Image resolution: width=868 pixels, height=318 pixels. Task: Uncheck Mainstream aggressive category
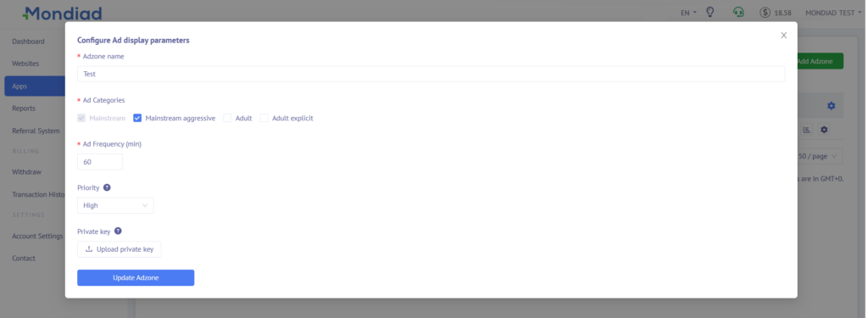click(x=137, y=118)
